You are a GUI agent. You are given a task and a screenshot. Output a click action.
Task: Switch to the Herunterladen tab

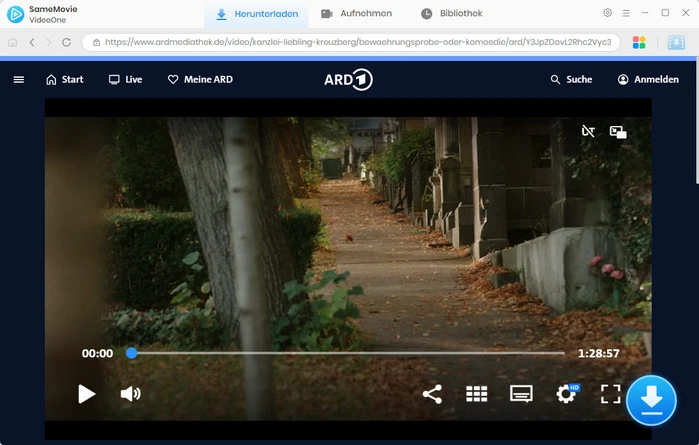[257, 14]
